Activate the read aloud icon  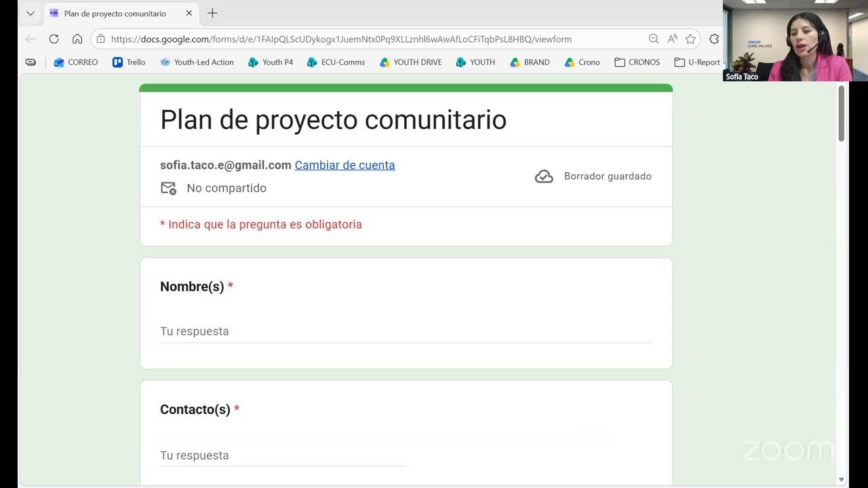[673, 39]
